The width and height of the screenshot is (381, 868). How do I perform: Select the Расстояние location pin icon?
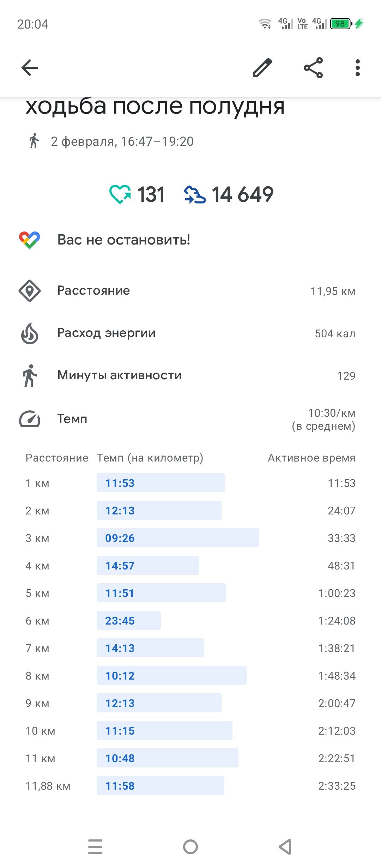(x=30, y=291)
